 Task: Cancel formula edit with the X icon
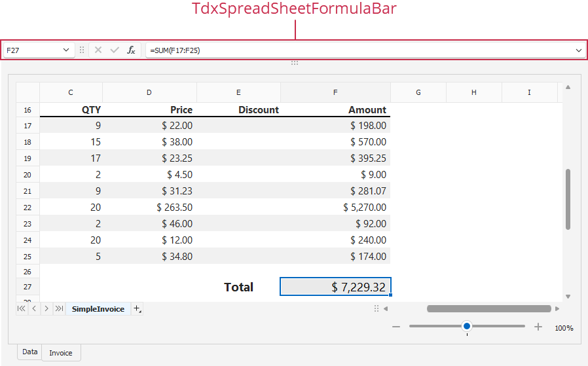coord(98,50)
